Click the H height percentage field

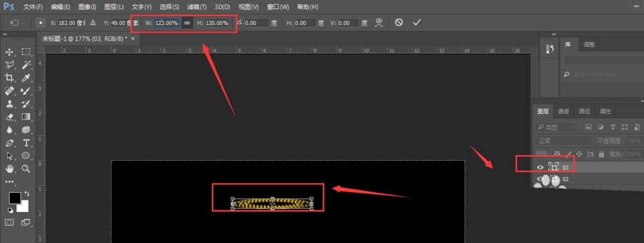tap(217, 23)
